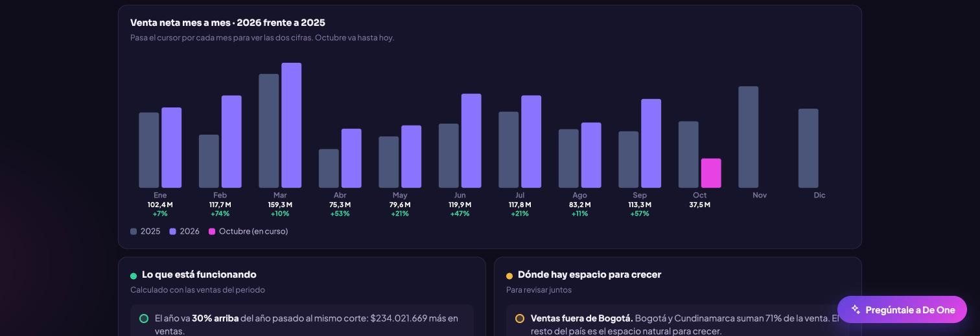Click yellow ring icon beside Ventas fuera de Bogotá
The image size is (980, 336).
(x=520, y=319)
